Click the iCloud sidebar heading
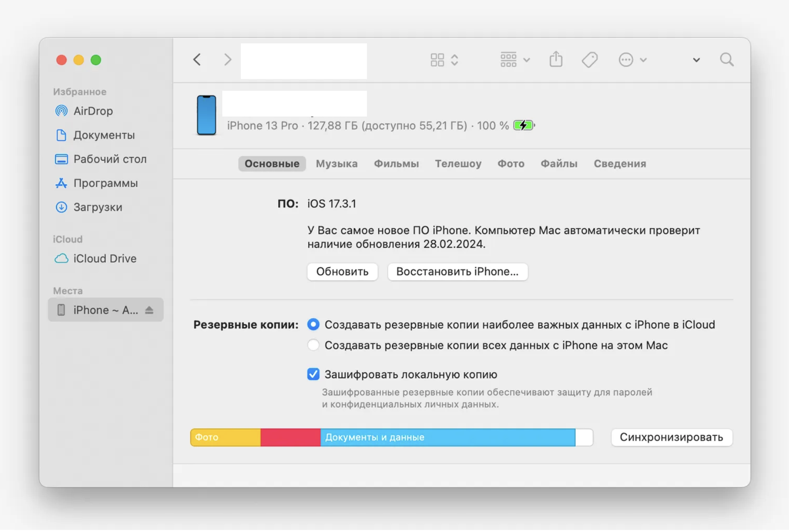 pyautogui.click(x=68, y=239)
